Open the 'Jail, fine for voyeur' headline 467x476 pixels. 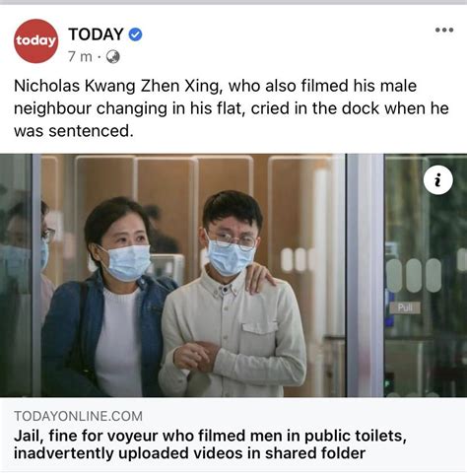210,444
